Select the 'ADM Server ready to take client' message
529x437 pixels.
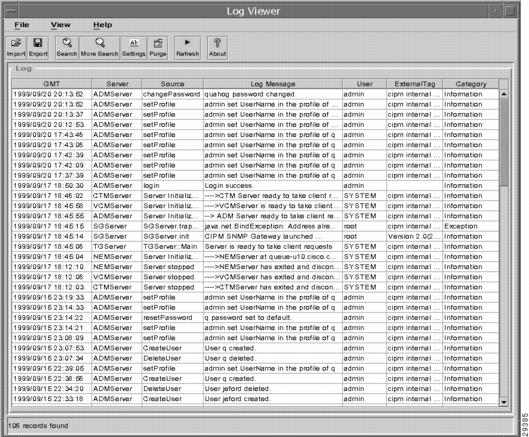(273, 216)
